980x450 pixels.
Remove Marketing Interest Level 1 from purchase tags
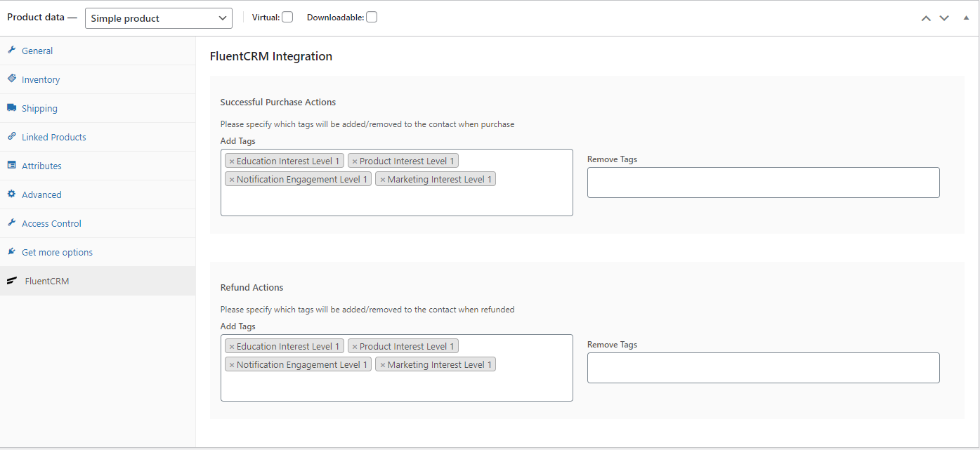[x=383, y=180]
